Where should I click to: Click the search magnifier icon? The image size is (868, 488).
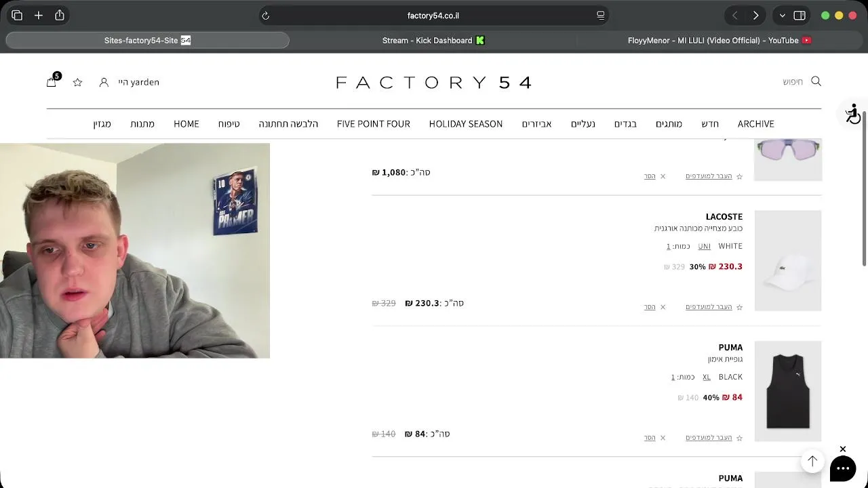(x=816, y=81)
